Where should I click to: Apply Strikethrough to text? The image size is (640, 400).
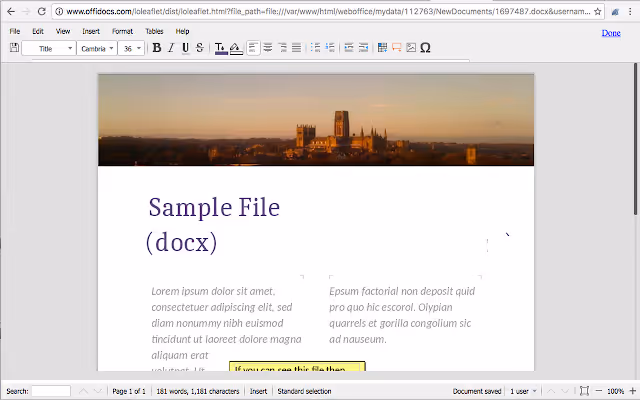pyautogui.click(x=200, y=48)
